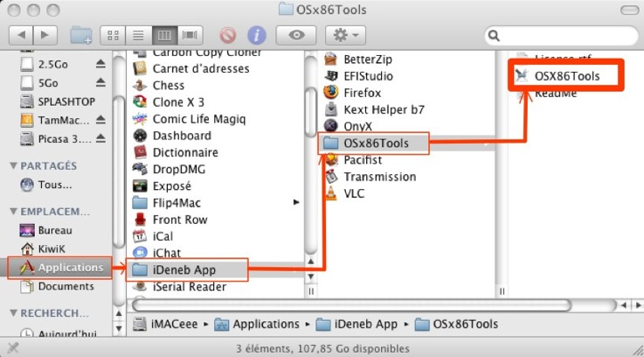Select the 2.5Go volume in sidebar
This screenshot has height=357, width=644.
point(44,64)
